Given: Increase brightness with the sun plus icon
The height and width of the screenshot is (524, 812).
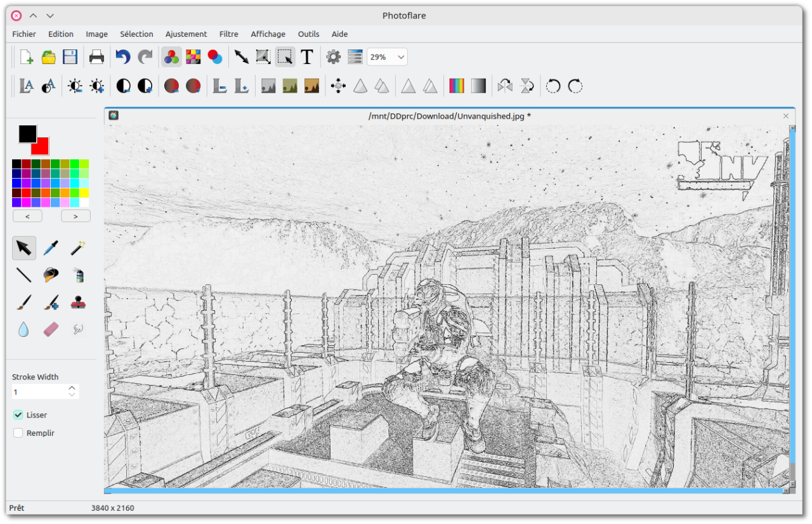Looking at the screenshot, I should pyautogui.click(x=96, y=86).
